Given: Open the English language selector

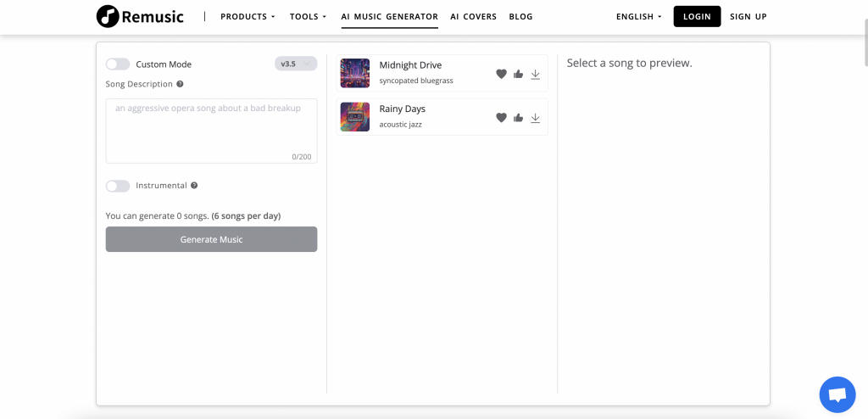Looking at the screenshot, I should [x=639, y=17].
